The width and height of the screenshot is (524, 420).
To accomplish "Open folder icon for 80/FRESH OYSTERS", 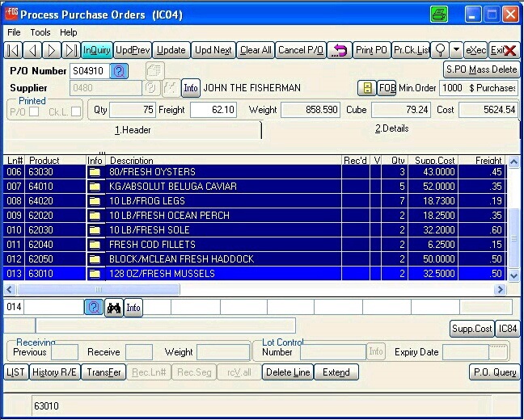I will coord(95,172).
